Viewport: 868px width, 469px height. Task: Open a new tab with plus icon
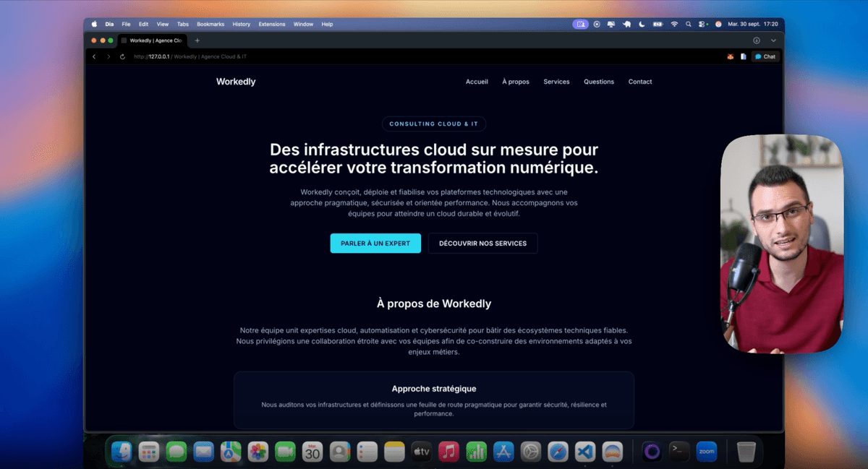click(x=197, y=40)
